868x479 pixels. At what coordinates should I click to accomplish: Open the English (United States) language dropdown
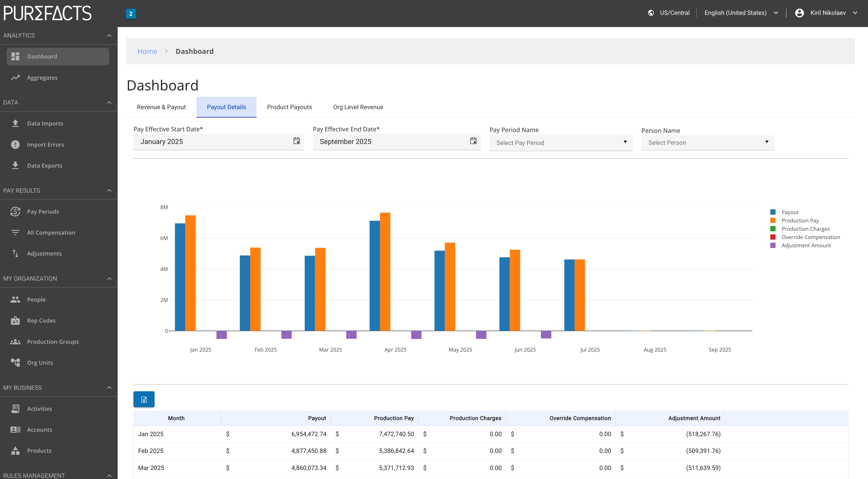click(x=741, y=13)
